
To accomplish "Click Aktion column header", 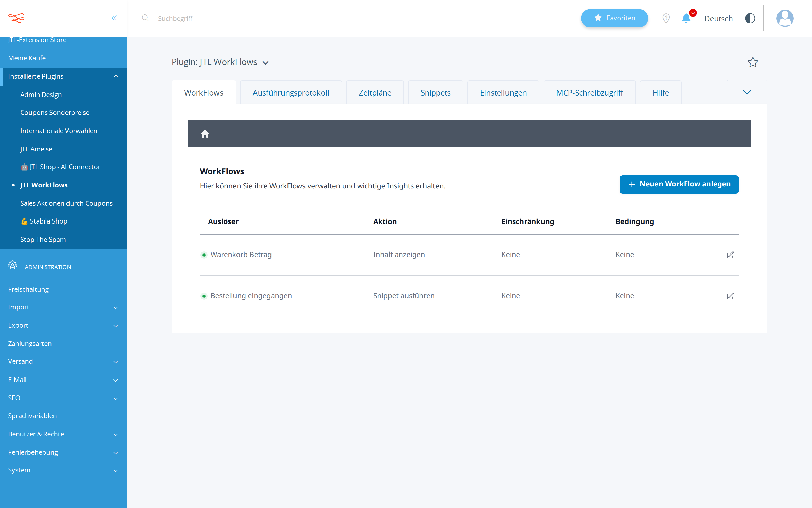I will (385, 221).
